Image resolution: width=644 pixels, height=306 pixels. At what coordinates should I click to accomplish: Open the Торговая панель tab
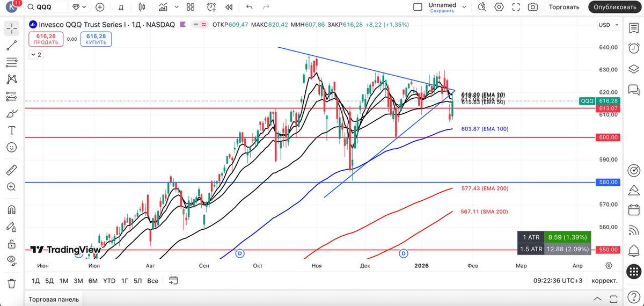point(54,299)
